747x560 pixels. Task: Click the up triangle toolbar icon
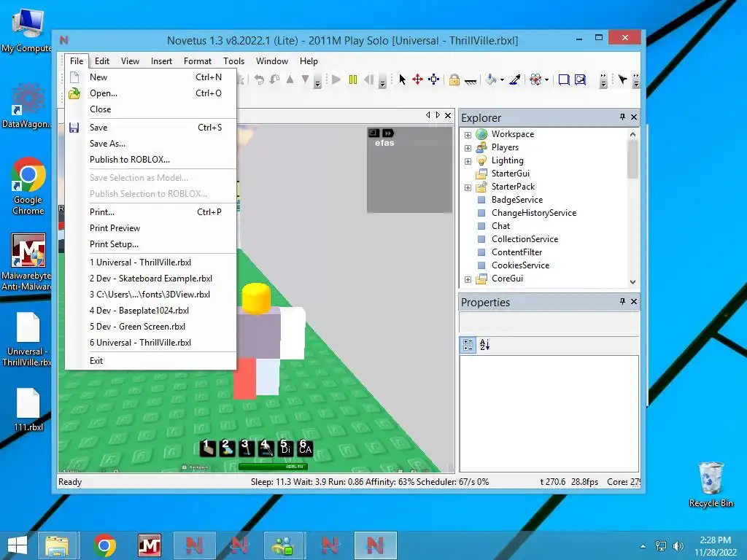(x=290, y=79)
